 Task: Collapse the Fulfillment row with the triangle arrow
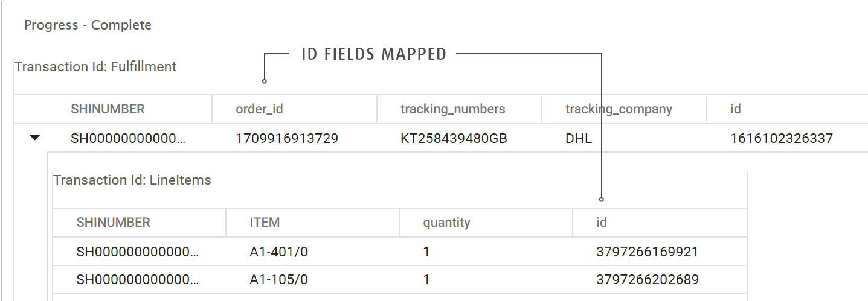coord(35,138)
